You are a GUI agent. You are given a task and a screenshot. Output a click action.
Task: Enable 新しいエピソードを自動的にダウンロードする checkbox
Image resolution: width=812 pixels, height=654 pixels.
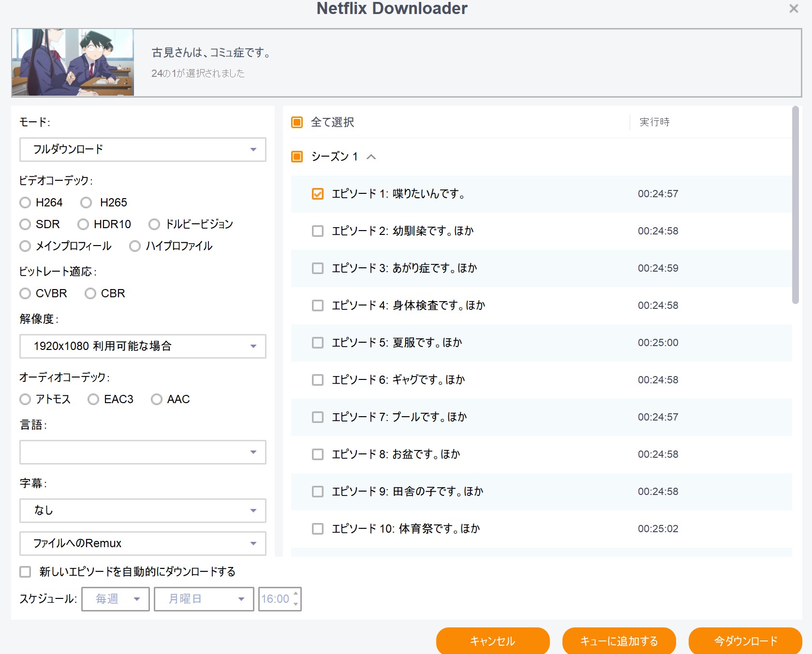[x=25, y=572]
